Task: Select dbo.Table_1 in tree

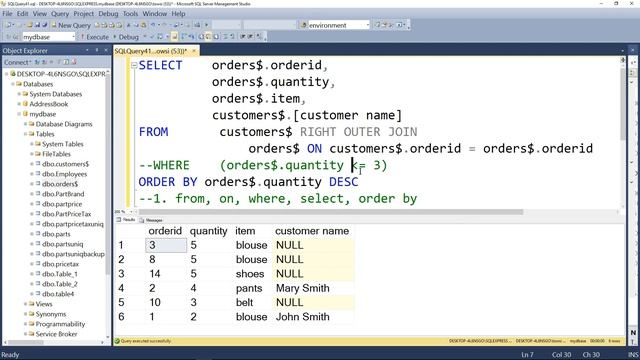Action: 60,274
